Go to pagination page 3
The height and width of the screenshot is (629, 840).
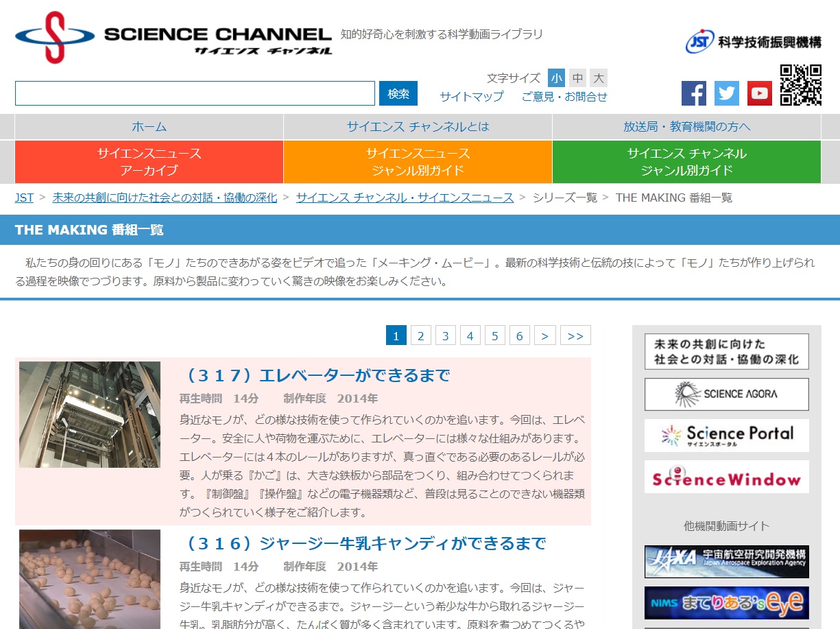[445, 335]
